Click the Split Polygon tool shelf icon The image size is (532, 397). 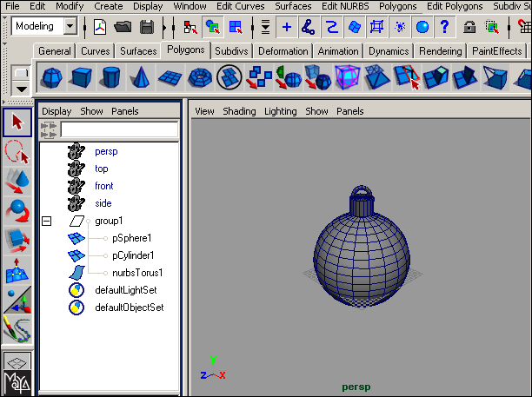[407, 77]
